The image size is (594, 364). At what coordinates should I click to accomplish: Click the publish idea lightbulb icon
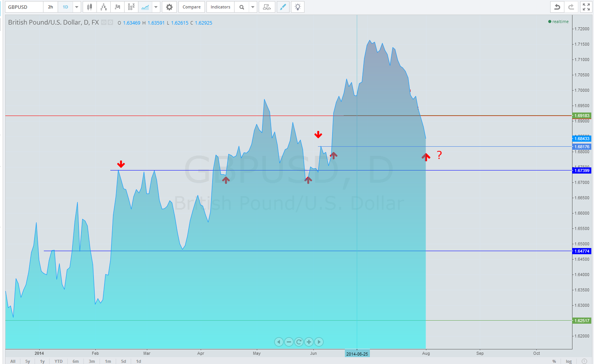298,7
